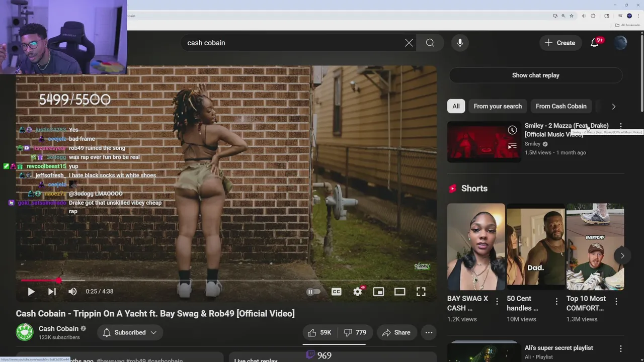Open Smiley 2 Mazza video thumbnail

click(x=484, y=142)
